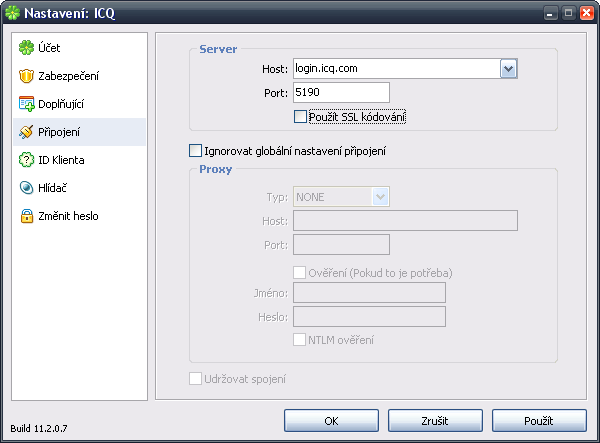The width and height of the screenshot is (600, 443).
Task: Click the server Port field 5190
Action: click(x=341, y=92)
